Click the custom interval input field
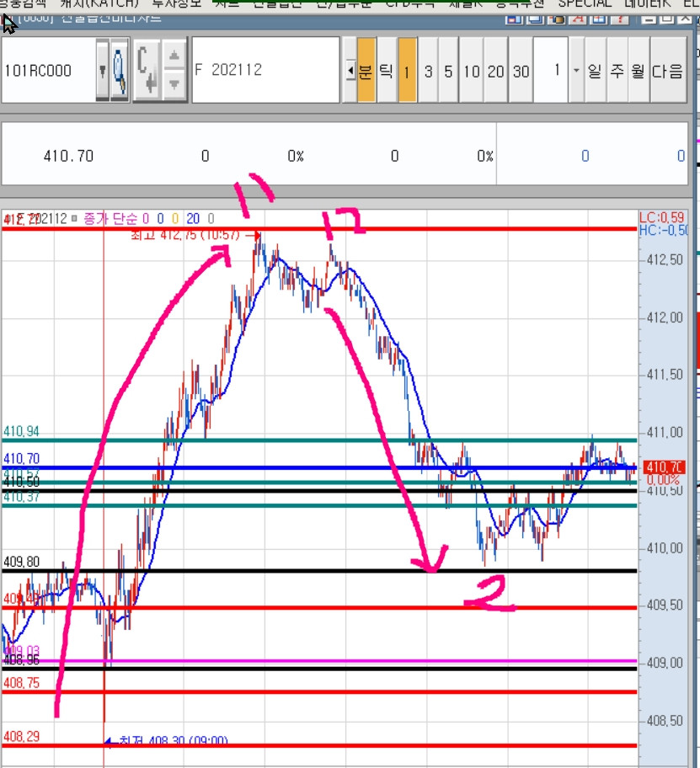This screenshot has height=768, width=700. click(551, 70)
